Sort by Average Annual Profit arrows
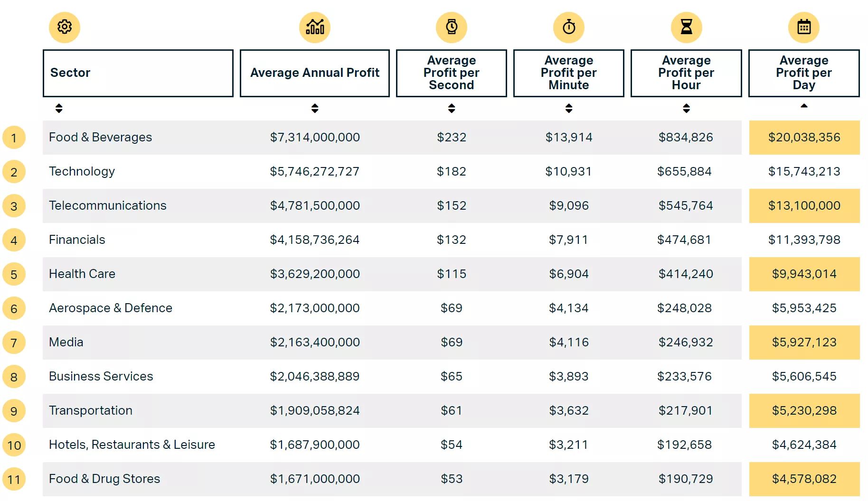 [315, 108]
